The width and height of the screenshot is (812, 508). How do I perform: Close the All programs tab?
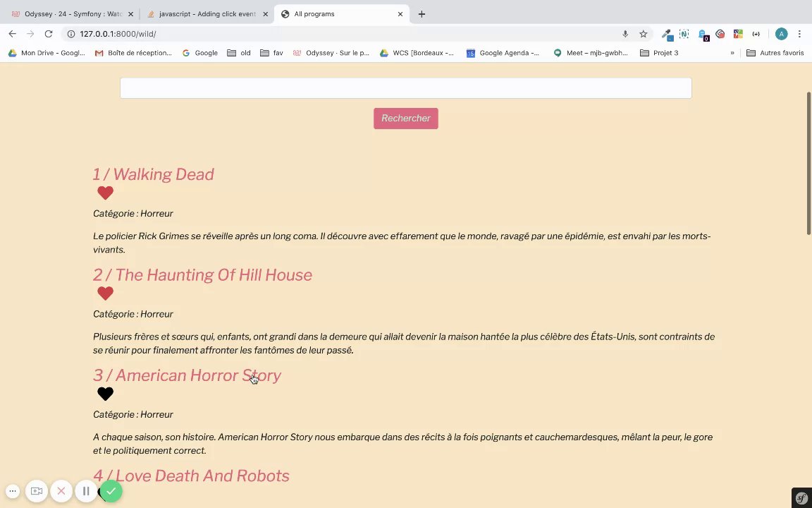tap(400, 14)
